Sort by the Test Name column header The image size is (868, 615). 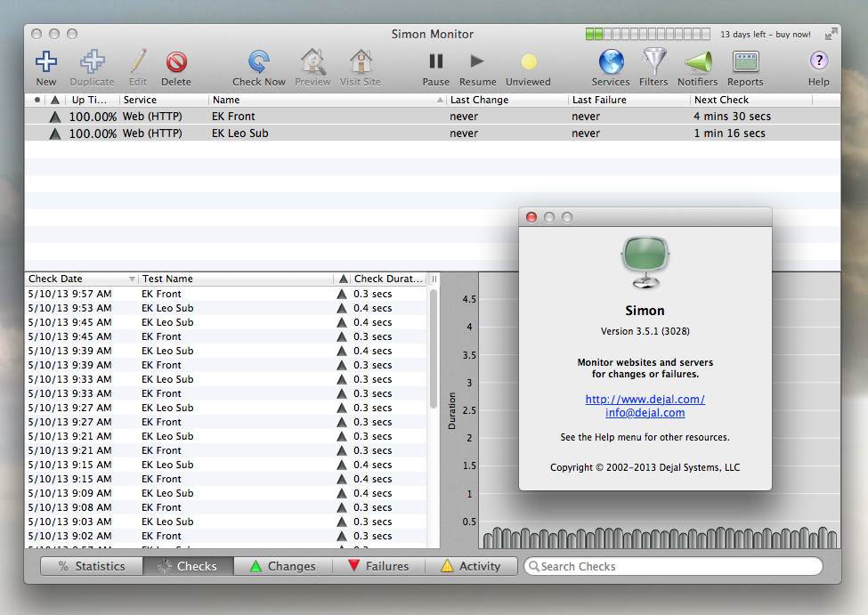coord(236,279)
